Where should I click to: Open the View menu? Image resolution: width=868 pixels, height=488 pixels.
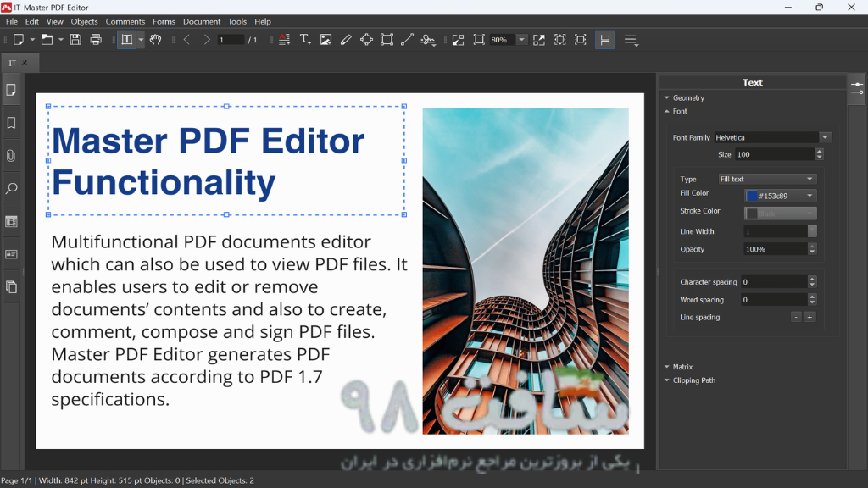click(x=55, y=21)
